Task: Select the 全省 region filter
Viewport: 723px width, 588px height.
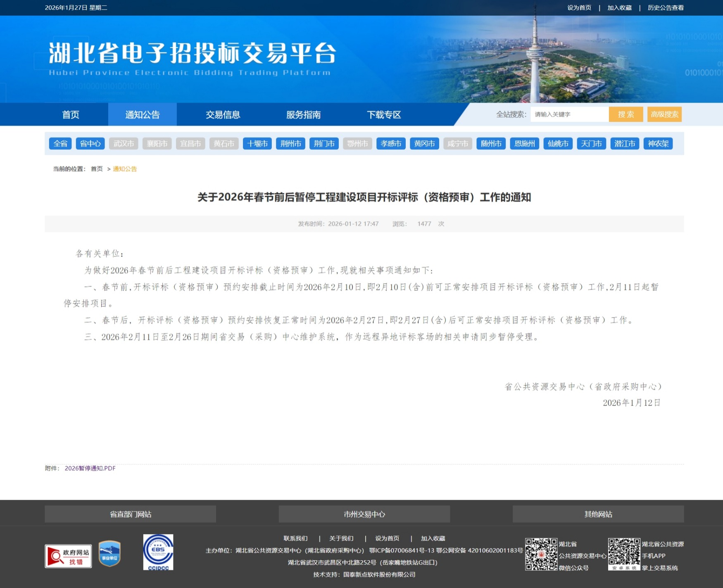Action: pos(60,144)
